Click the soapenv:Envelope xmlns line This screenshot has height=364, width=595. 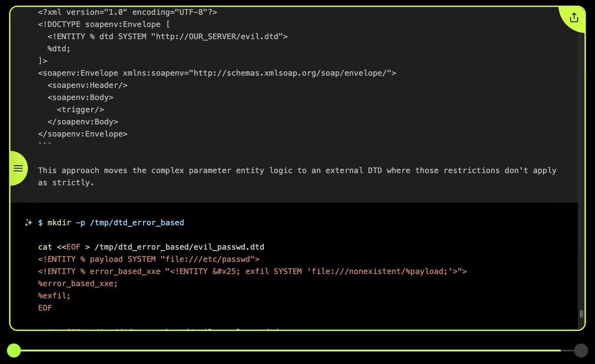pyautogui.click(x=217, y=73)
